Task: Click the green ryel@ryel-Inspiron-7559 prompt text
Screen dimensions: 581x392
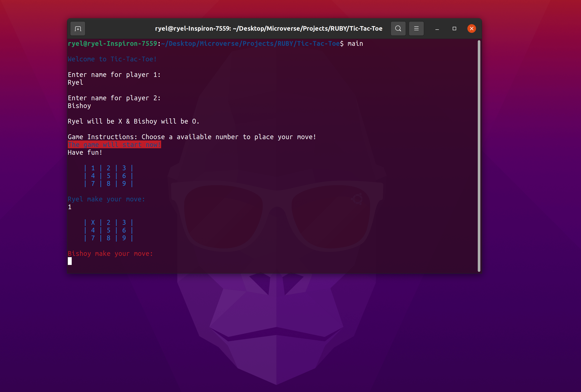Action: point(113,43)
